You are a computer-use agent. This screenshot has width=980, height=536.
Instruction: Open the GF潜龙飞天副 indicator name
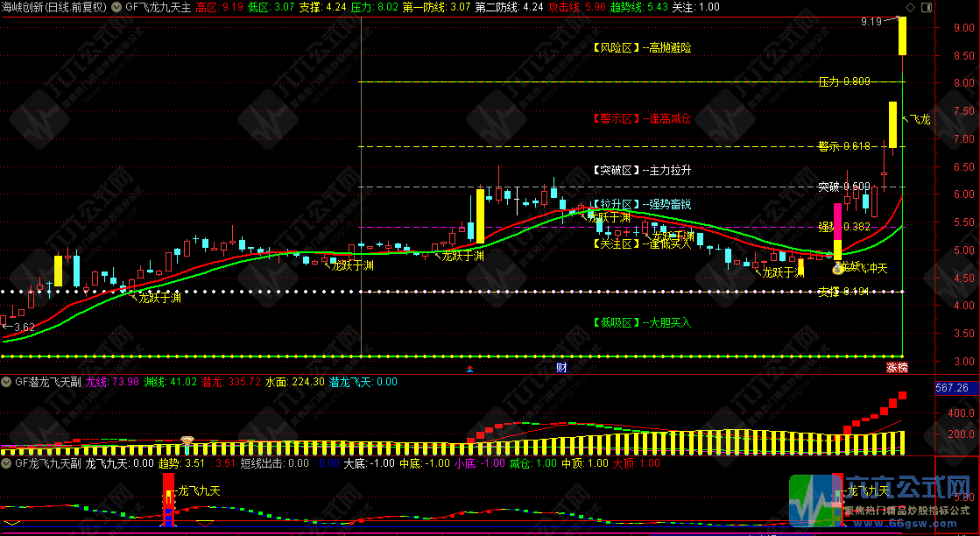point(46,382)
